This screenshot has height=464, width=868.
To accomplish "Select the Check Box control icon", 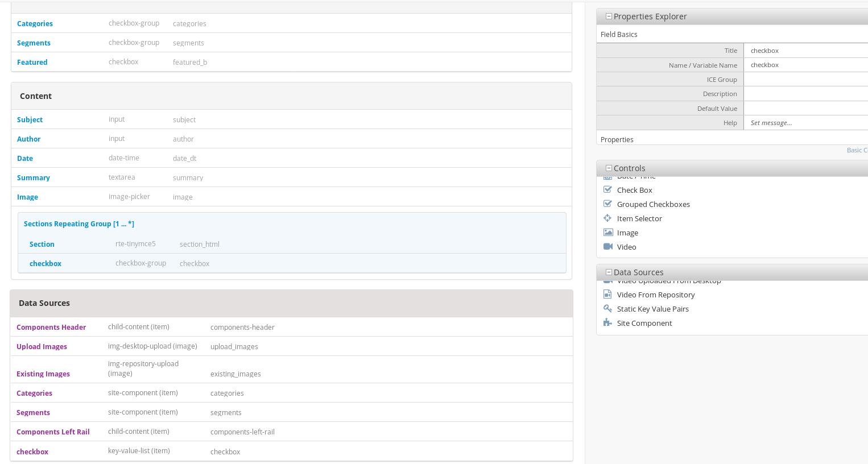I will point(607,189).
